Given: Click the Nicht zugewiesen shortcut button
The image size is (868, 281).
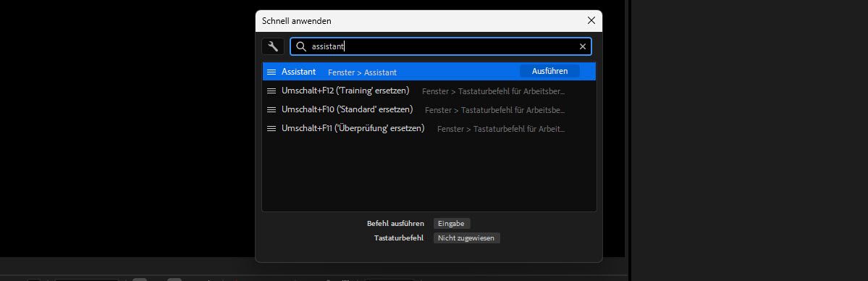Looking at the screenshot, I should pyautogui.click(x=467, y=238).
